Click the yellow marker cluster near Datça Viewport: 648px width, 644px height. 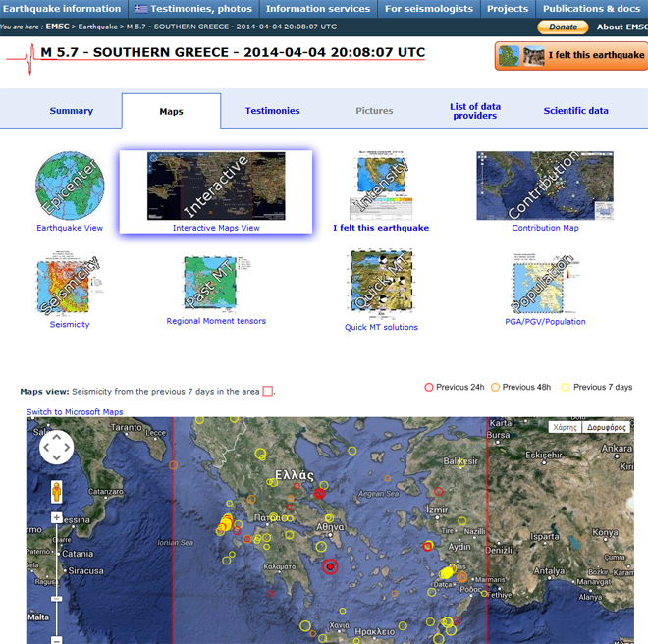point(447,573)
